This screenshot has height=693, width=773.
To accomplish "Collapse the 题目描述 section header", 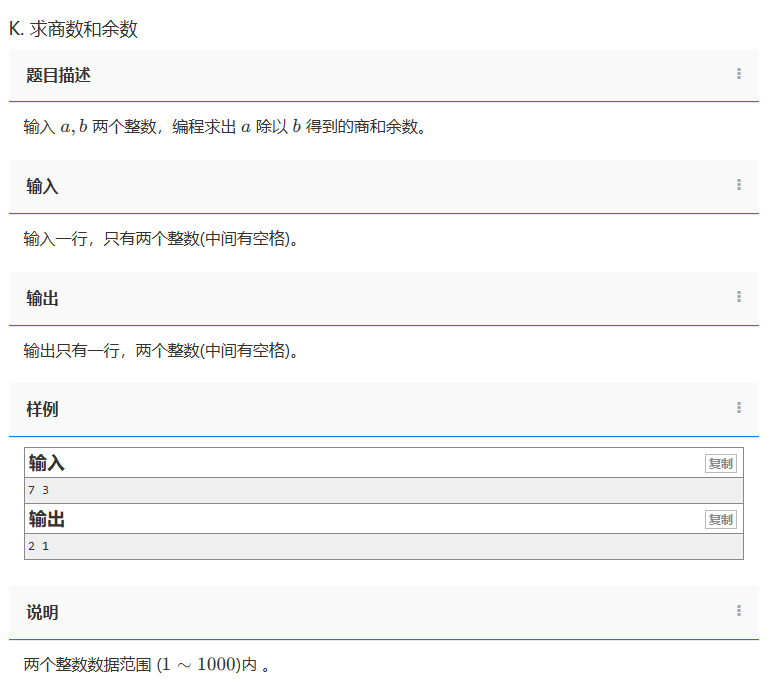I will tap(59, 75).
